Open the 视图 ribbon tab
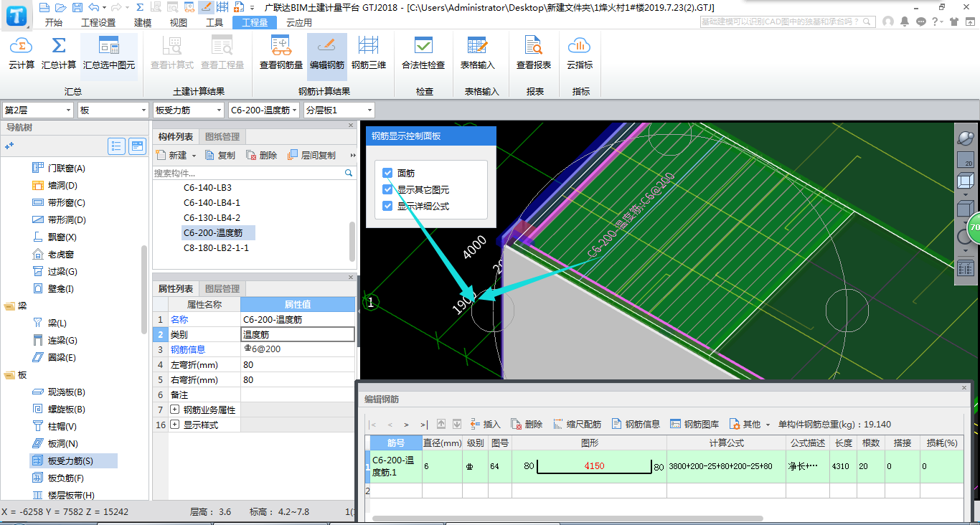The width and height of the screenshot is (980, 525). click(179, 22)
